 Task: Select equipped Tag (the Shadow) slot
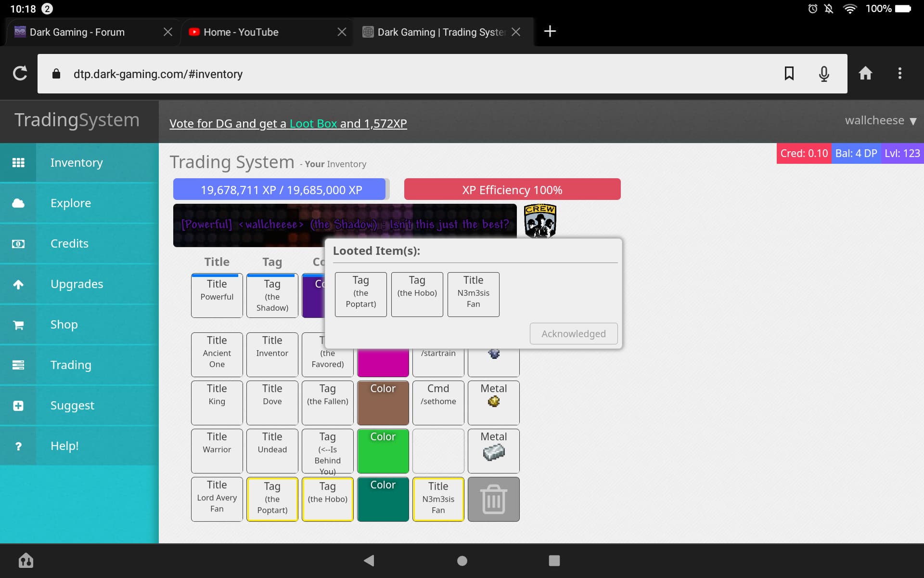pos(272,295)
